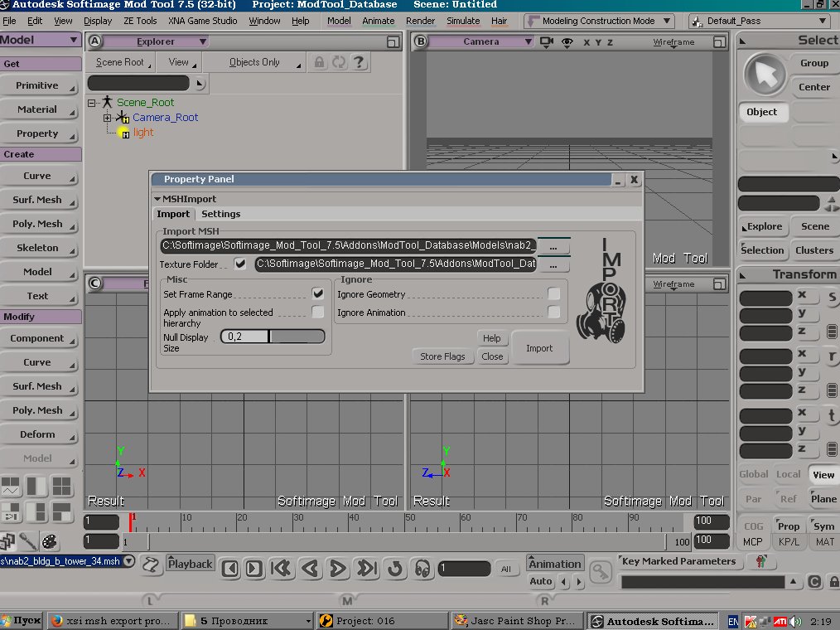Maximize viewport B with the resize icon
Image resolution: width=840 pixels, height=630 pixels.
719,41
